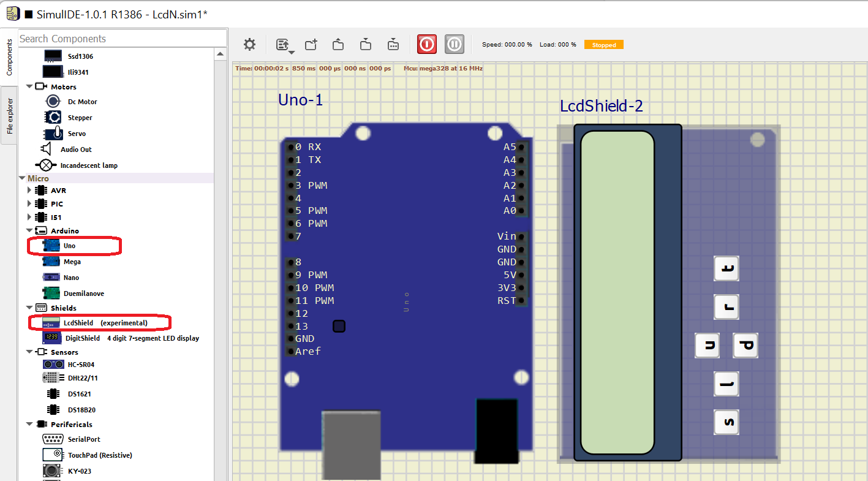The height and width of the screenshot is (481, 868).
Task: Pick the KY-023 joystick icon
Action: point(53,471)
